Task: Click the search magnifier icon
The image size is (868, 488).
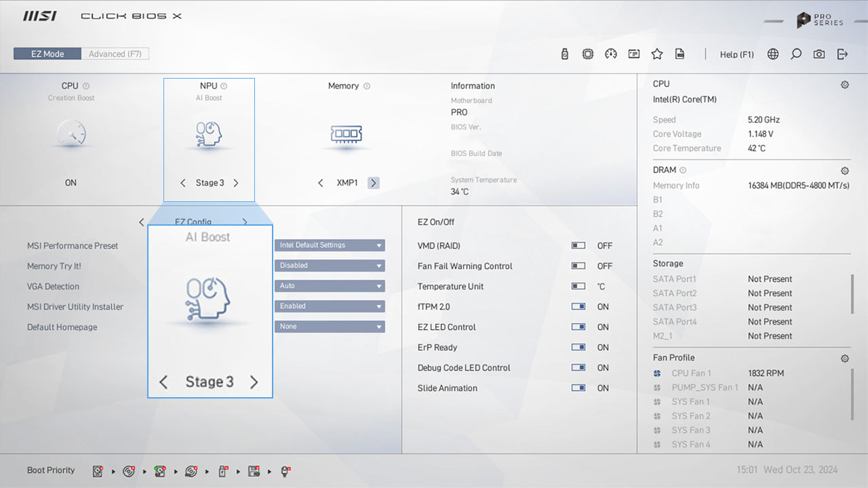Action: click(x=796, y=54)
